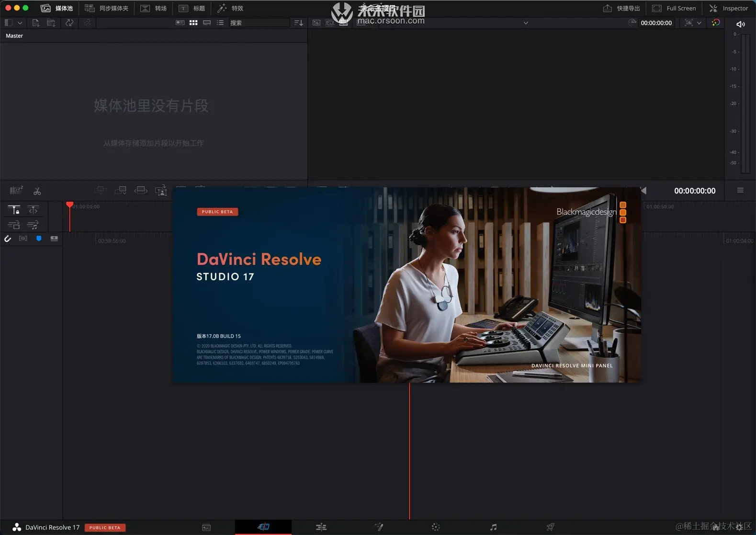Click the import media folder icon
This screenshot has width=756, height=535.
point(51,23)
